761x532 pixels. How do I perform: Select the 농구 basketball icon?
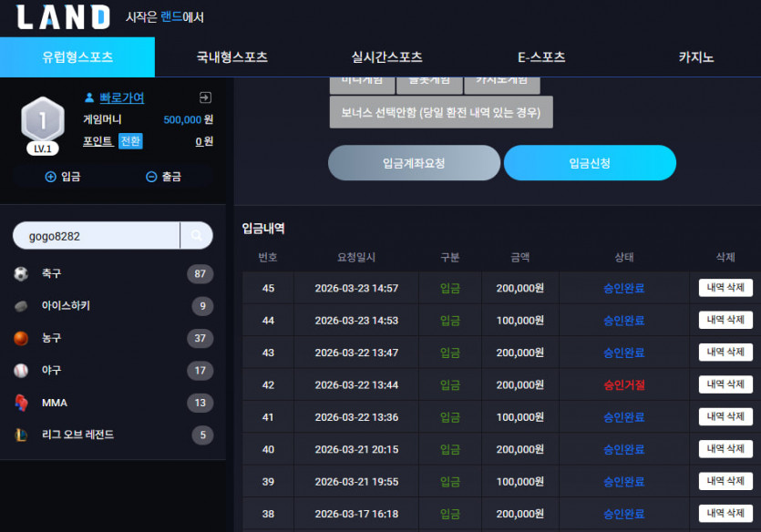pos(21,338)
